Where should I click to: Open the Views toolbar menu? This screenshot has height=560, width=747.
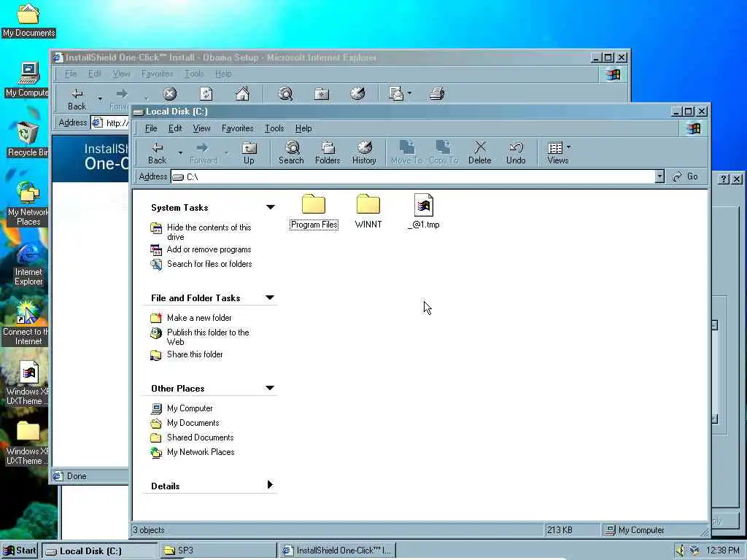pos(558,153)
